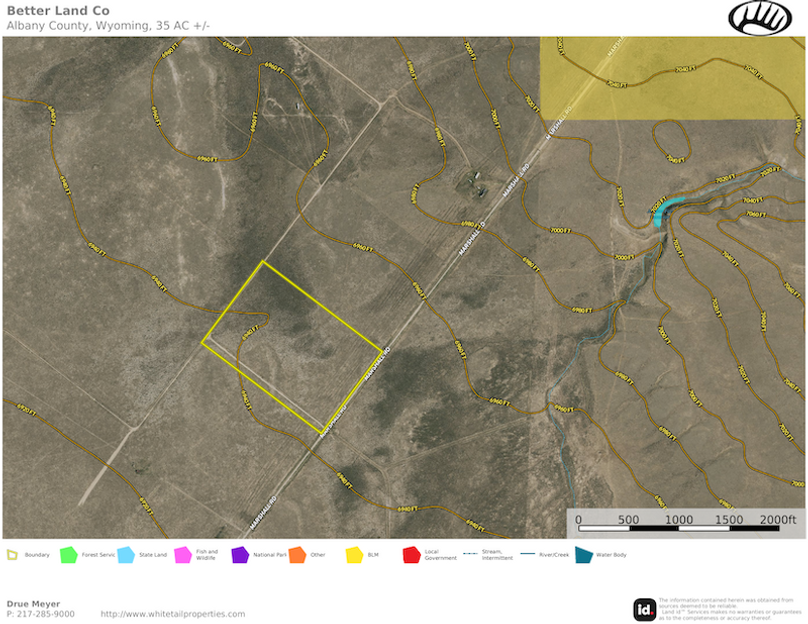The image size is (808, 624).
Task: Click the Boundary legend icon
Action: click(x=12, y=555)
